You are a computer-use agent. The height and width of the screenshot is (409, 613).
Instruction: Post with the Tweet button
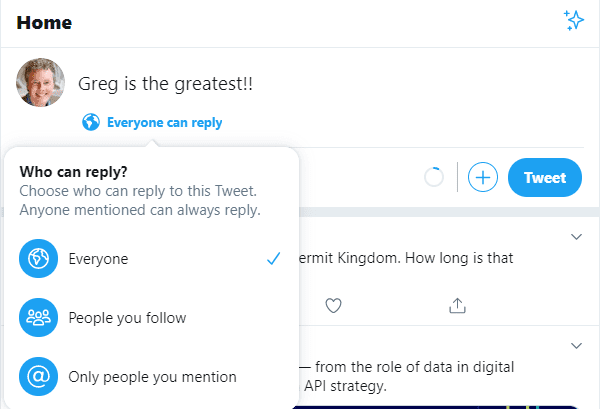[545, 178]
